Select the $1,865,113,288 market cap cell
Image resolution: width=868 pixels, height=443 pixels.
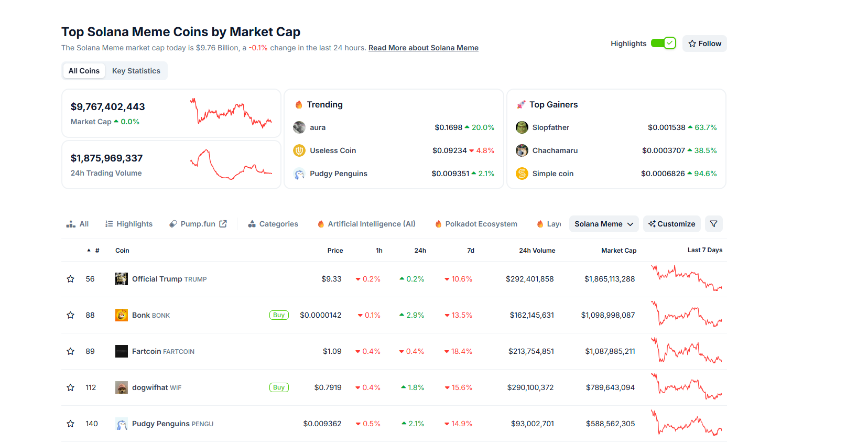(x=610, y=279)
